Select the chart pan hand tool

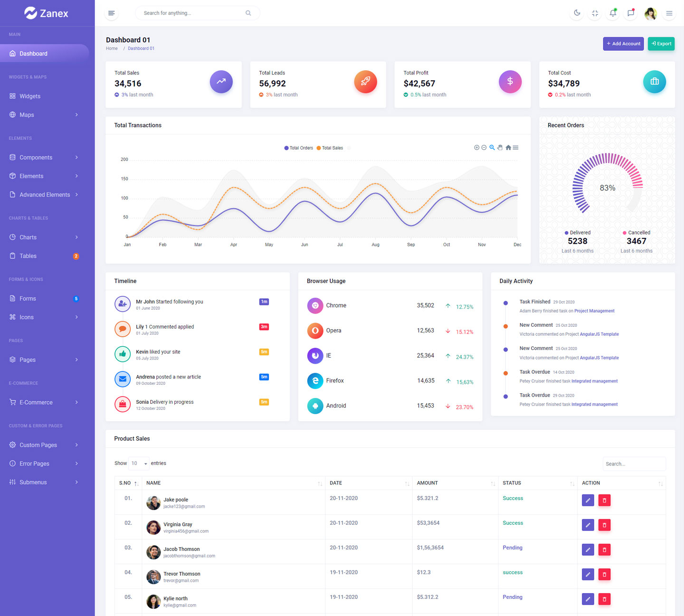point(500,148)
